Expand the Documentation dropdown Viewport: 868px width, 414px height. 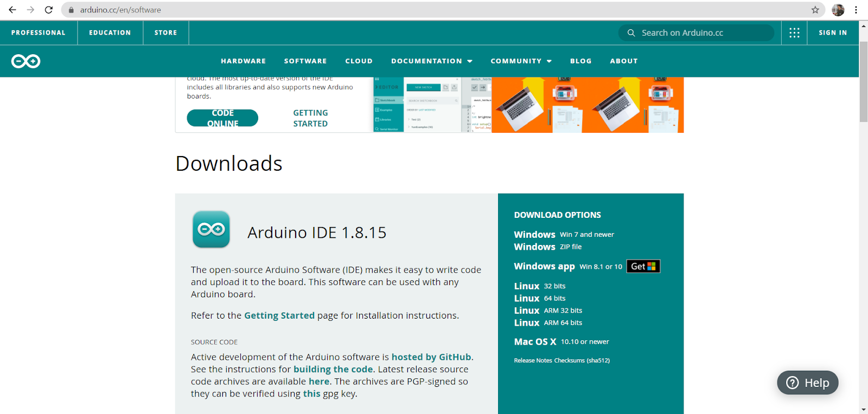point(432,61)
